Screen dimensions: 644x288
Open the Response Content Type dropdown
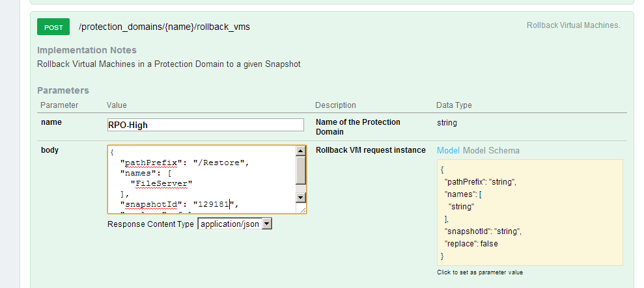[x=234, y=224]
